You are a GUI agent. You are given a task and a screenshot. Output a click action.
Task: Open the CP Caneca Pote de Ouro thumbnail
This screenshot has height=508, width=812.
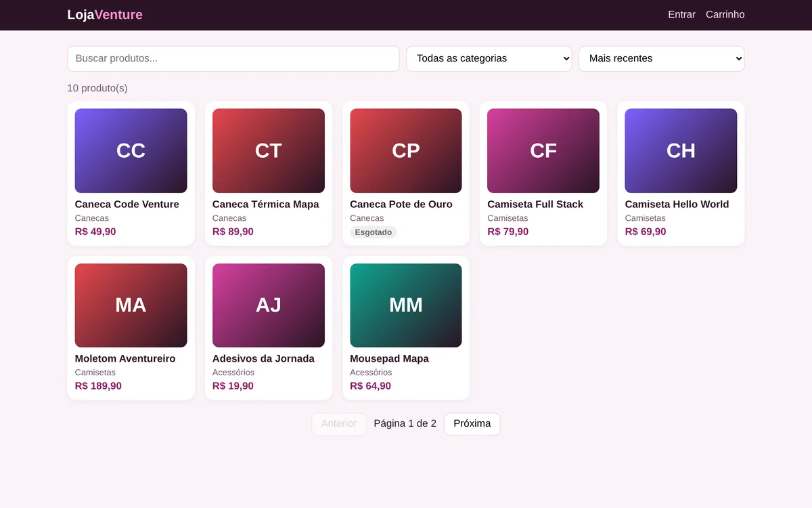pyautogui.click(x=406, y=150)
